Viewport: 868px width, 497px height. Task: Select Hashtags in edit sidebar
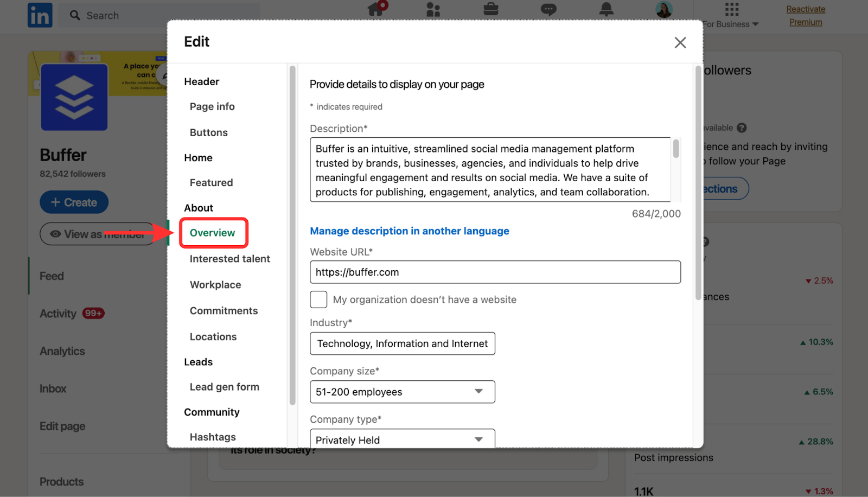click(213, 437)
